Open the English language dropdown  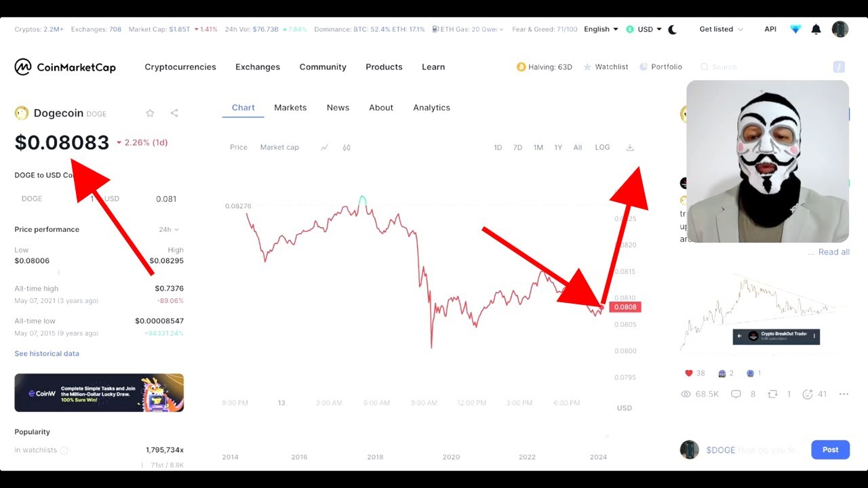(601, 29)
